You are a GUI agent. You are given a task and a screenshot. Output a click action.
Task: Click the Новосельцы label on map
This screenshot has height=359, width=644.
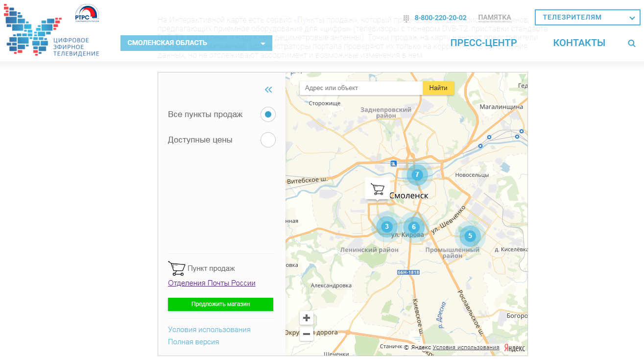coord(472,175)
